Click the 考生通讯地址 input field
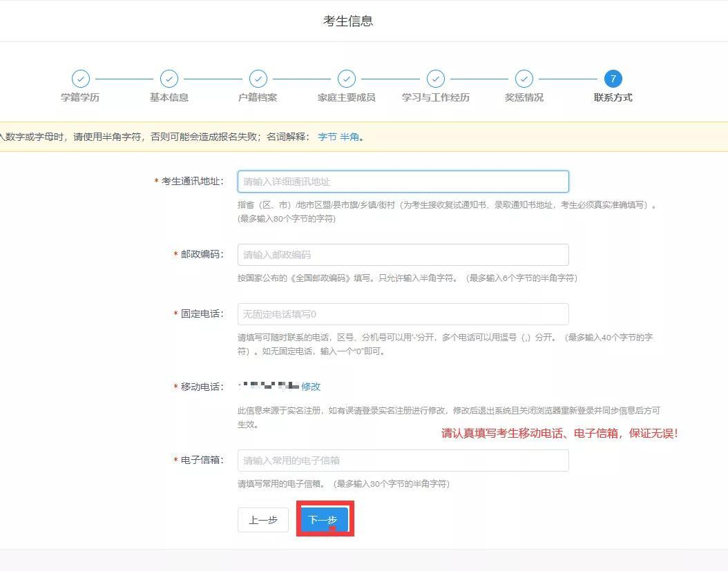Screen dimensions: 728x571 (x=403, y=181)
